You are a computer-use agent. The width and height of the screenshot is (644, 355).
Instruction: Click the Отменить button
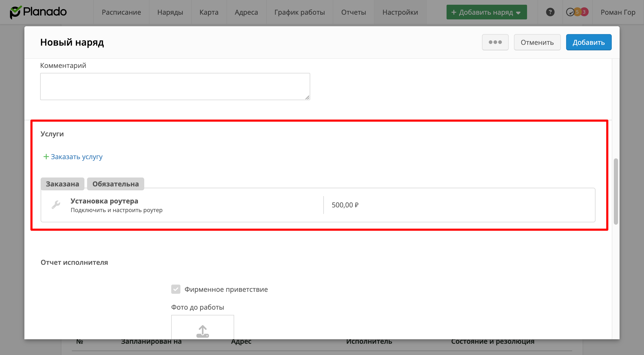(x=537, y=42)
